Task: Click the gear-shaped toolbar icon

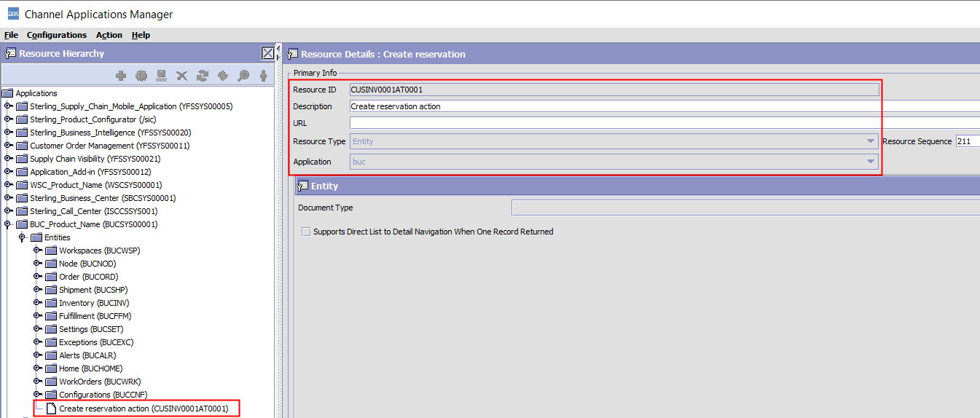Action: pyautogui.click(x=141, y=76)
